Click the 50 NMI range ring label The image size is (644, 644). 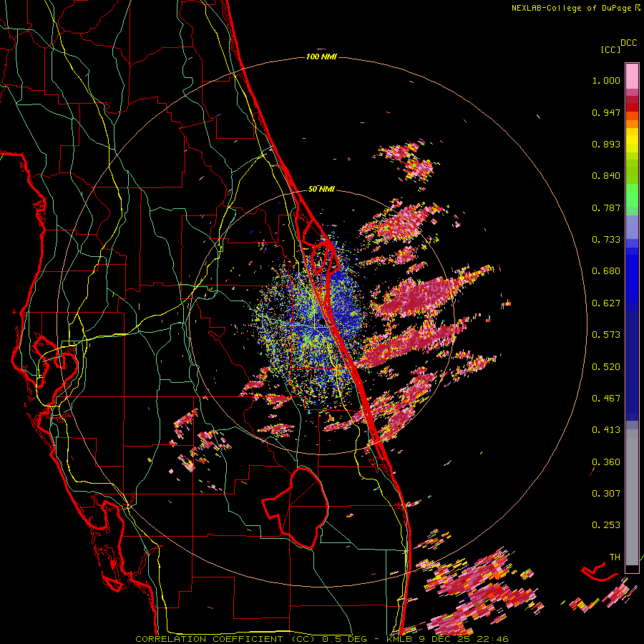[x=321, y=190]
